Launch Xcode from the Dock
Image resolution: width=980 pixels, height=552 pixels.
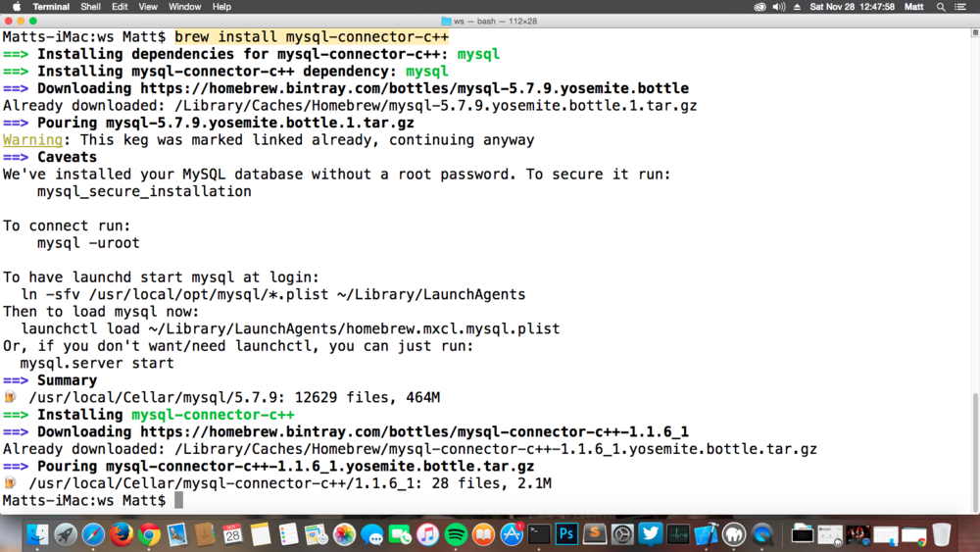[x=707, y=534]
